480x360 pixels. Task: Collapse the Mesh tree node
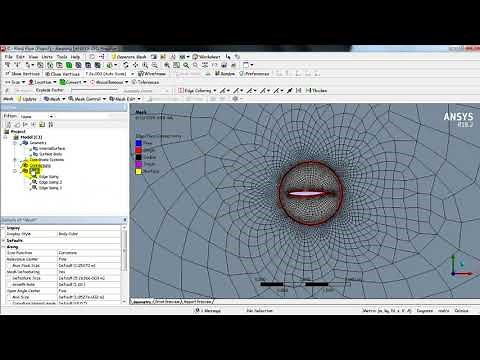tap(15, 171)
